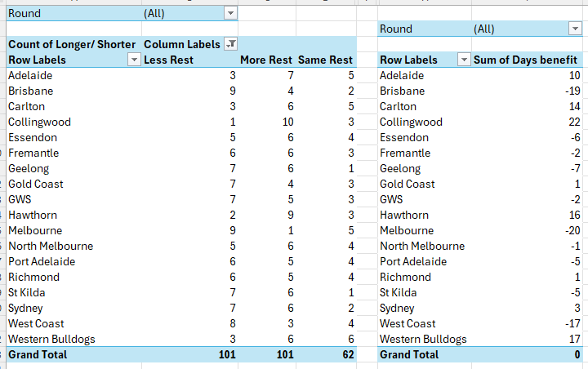Select North Melbourne in the left pivot table
The width and height of the screenshot is (588, 369).
[51, 246]
